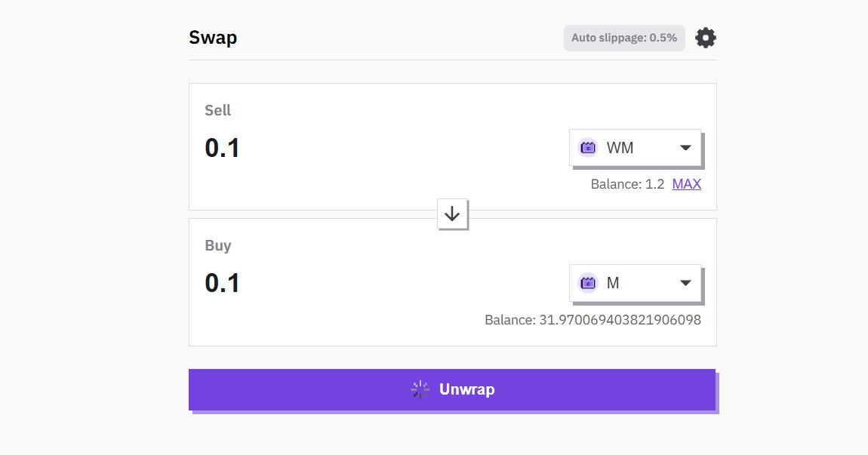Click the Balance: 1.2 text
Viewport: 868px width, 455px height.
(x=627, y=184)
